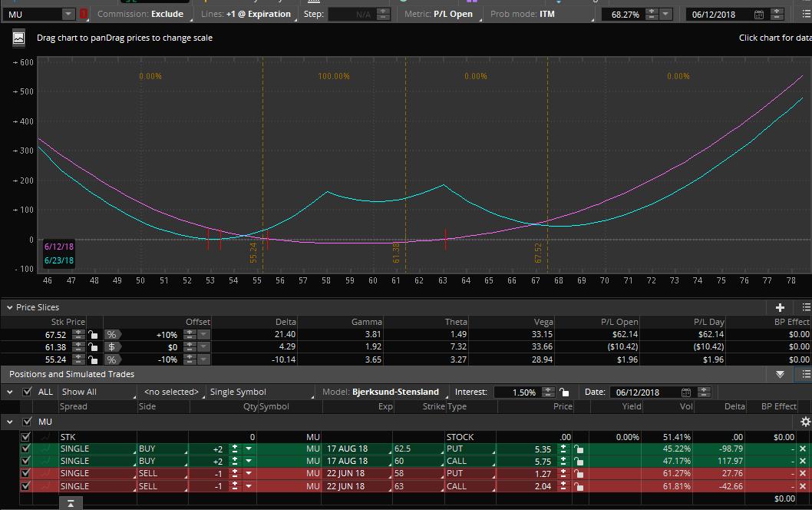812x510 pixels.
Task: Open the MU position group settings gear
Action: click(804, 422)
